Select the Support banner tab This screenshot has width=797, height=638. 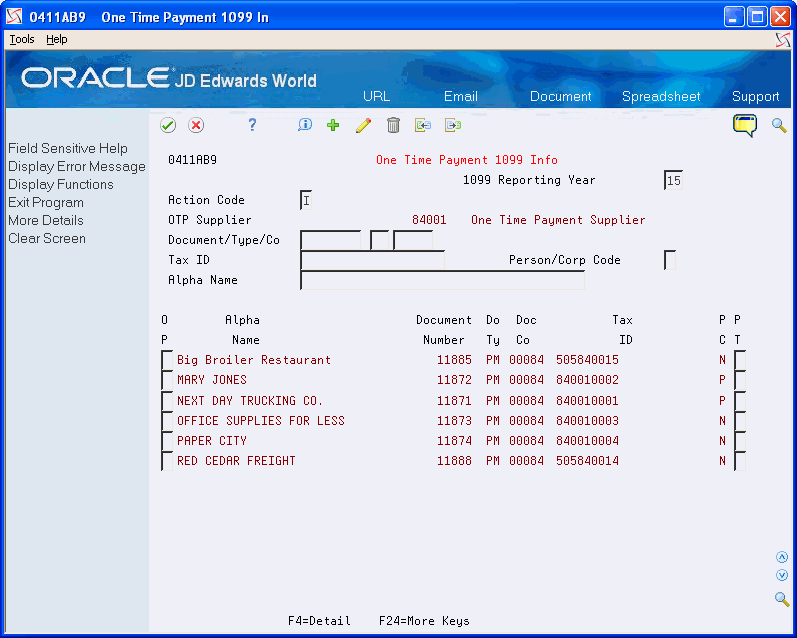coord(755,96)
